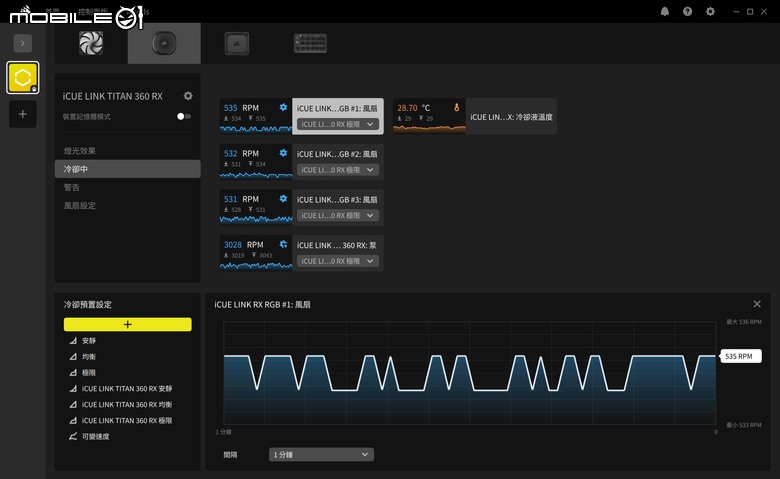Select the 可變速度 variable speed preset
780x479 pixels.
pos(96,436)
